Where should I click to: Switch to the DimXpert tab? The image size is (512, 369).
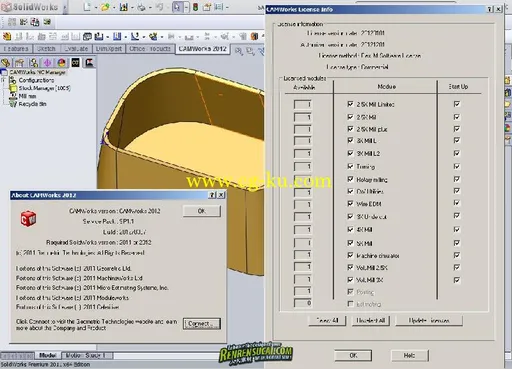109,49
